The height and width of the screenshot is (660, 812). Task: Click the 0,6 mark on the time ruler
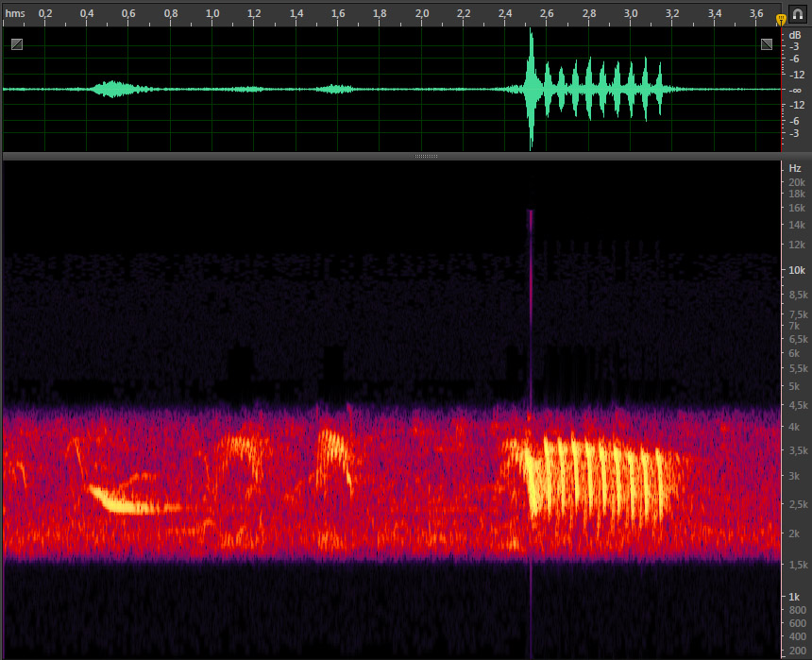(x=128, y=13)
